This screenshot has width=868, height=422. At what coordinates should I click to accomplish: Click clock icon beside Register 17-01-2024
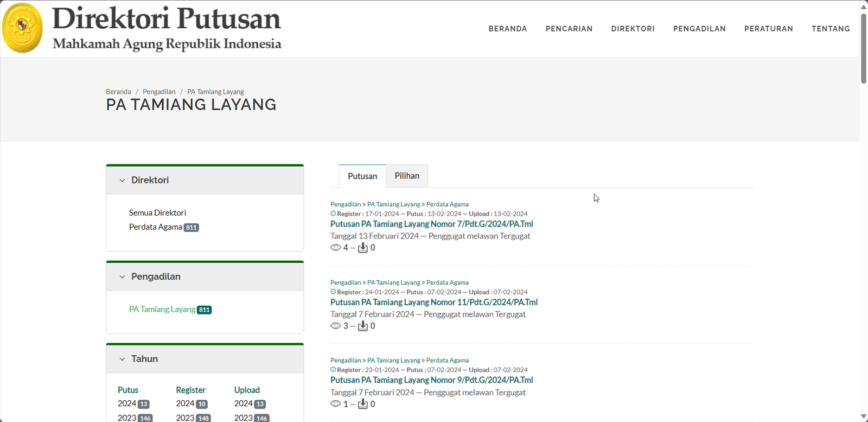333,213
